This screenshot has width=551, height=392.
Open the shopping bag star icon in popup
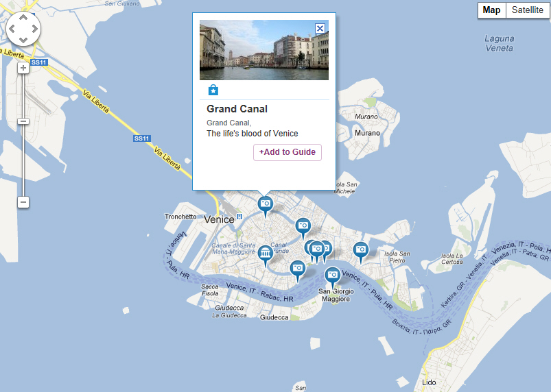click(x=213, y=90)
